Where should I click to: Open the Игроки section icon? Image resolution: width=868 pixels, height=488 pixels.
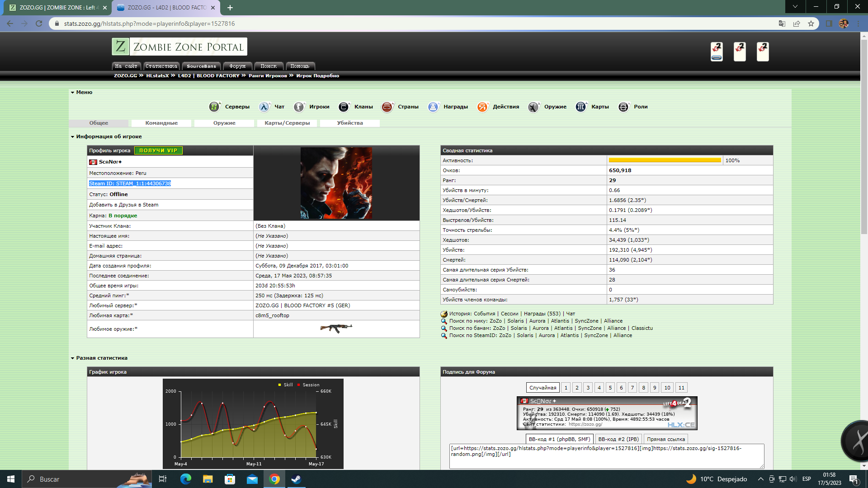point(299,107)
